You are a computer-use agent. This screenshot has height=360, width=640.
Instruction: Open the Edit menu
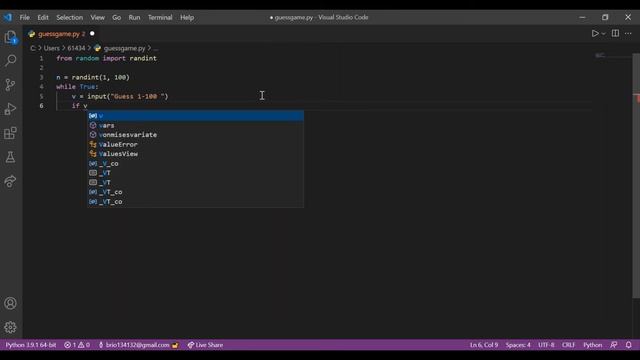(43, 18)
